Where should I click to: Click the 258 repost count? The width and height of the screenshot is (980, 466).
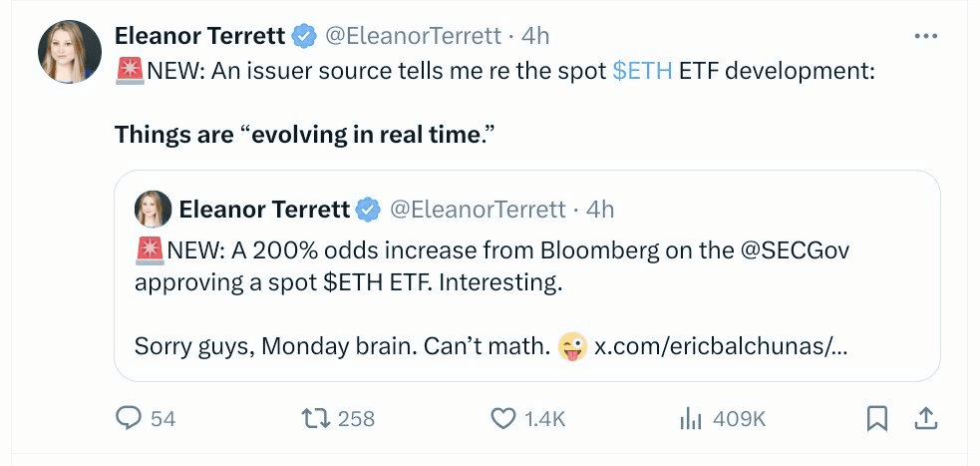356,419
